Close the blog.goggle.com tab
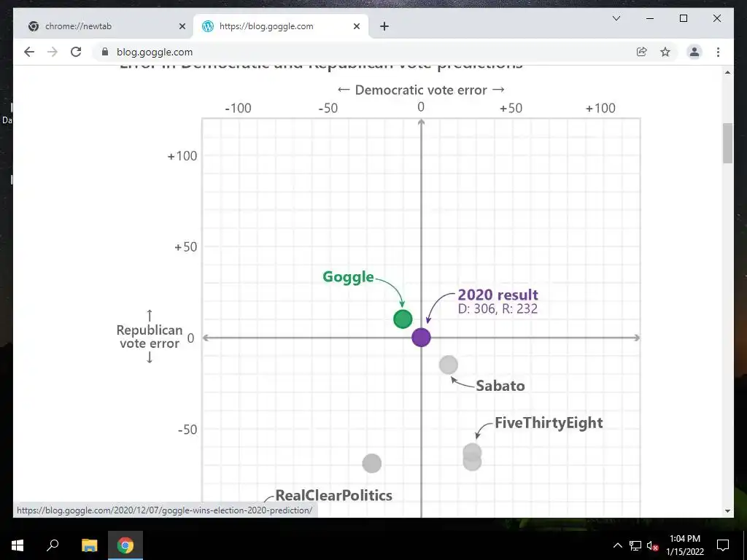The image size is (747, 560). click(x=356, y=26)
